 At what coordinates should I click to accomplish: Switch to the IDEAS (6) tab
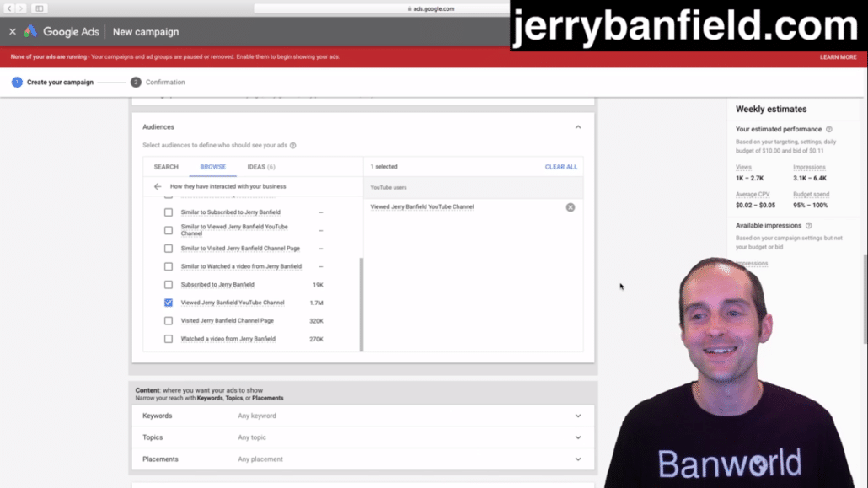point(261,167)
